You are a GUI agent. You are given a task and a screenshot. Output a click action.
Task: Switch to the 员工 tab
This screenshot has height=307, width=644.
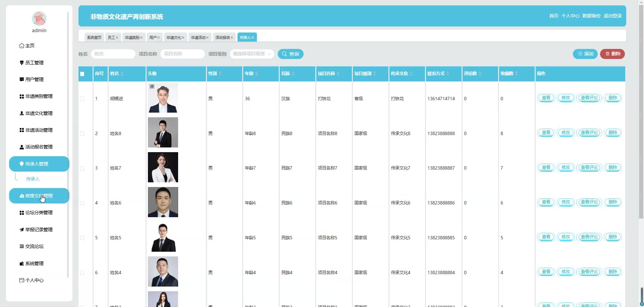[111, 38]
